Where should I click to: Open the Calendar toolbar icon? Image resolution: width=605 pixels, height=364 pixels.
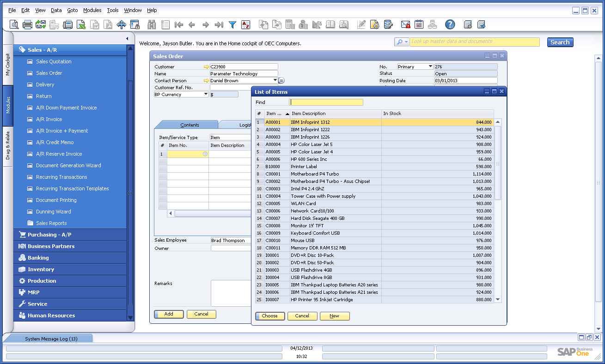click(419, 24)
